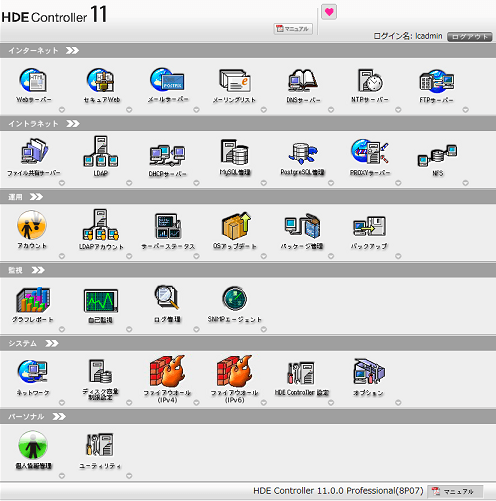Open the Manual button in the footer
This screenshot has width=496, height=501.
point(455,491)
